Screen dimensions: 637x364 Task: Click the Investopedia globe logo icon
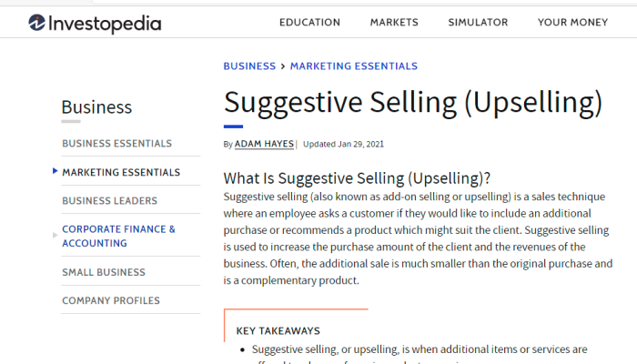point(36,23)
